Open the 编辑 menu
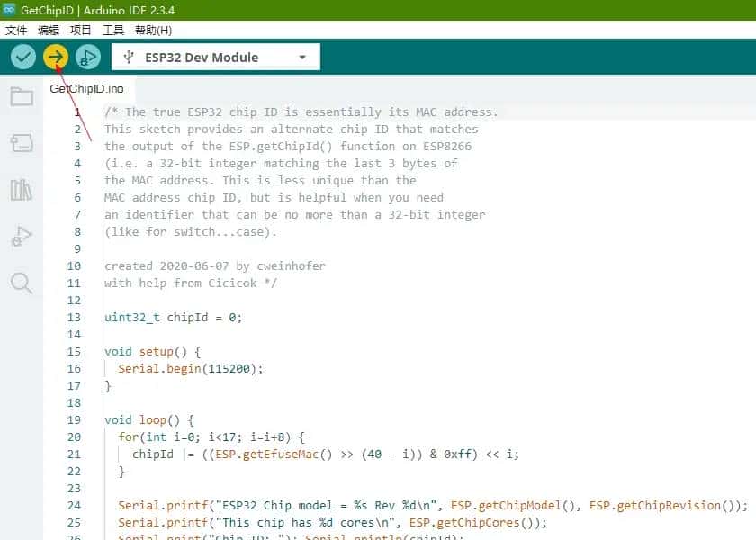 point(49,30)
